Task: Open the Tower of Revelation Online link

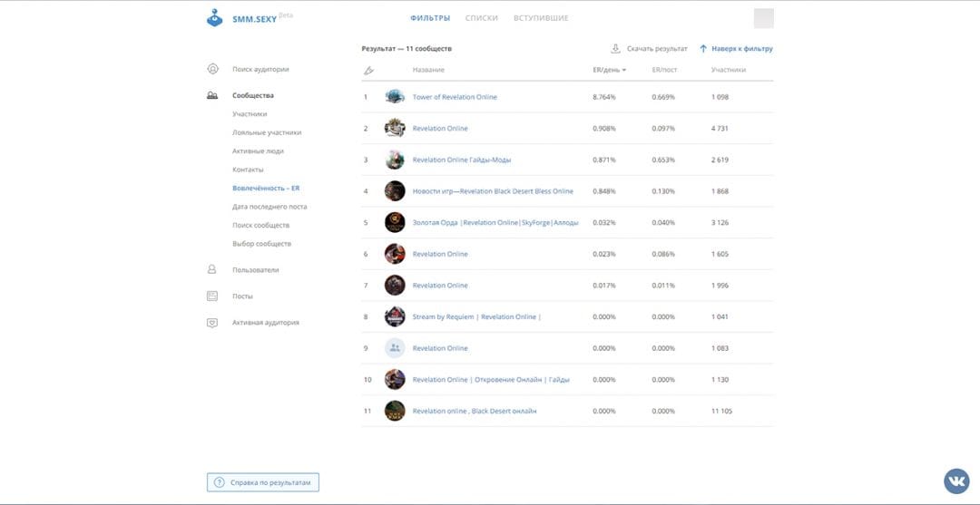Action: pyautogui.click(x=455, y=97)
